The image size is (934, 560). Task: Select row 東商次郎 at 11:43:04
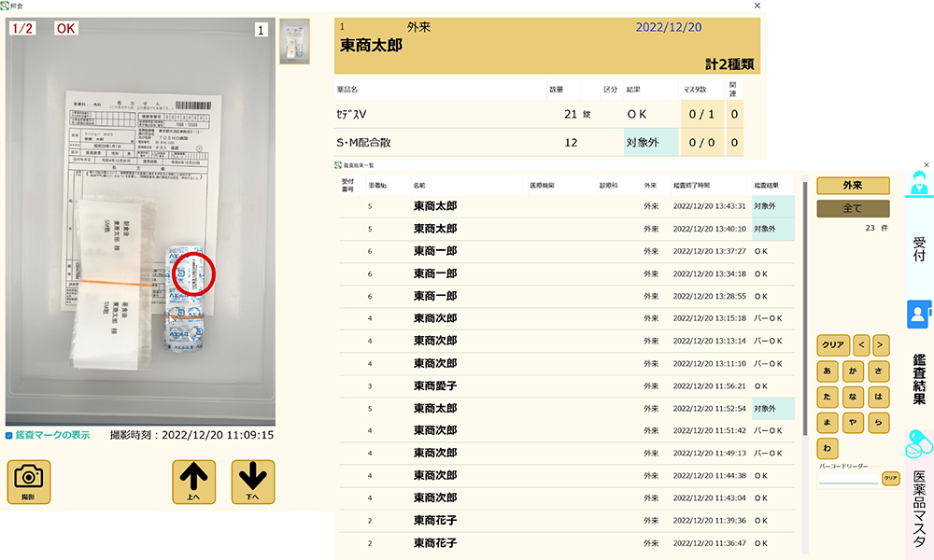coord(567,498)
